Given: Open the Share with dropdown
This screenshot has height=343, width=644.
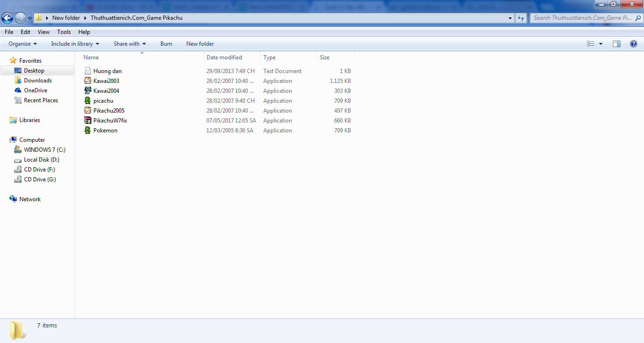Looking at the screenshot, I should click(130, 44).
